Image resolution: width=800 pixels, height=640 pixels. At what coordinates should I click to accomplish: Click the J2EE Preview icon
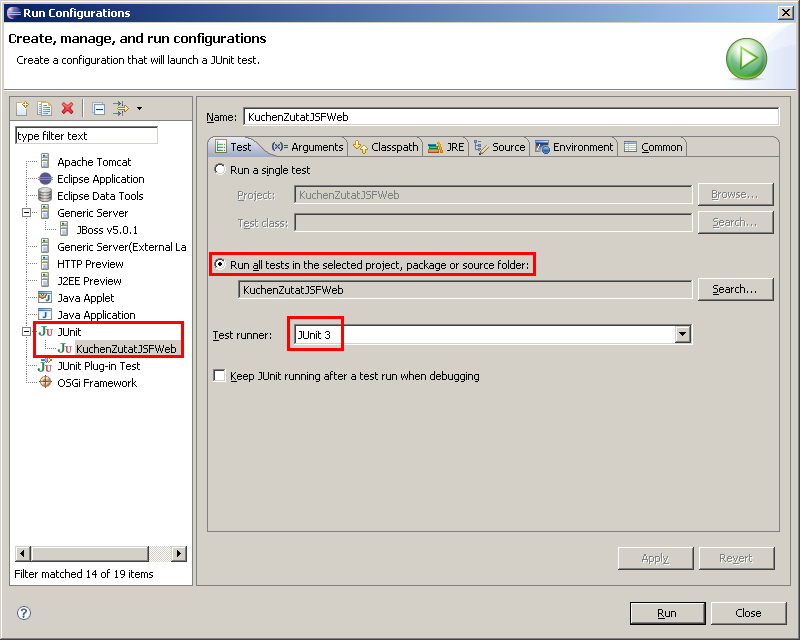coord(45,280)
